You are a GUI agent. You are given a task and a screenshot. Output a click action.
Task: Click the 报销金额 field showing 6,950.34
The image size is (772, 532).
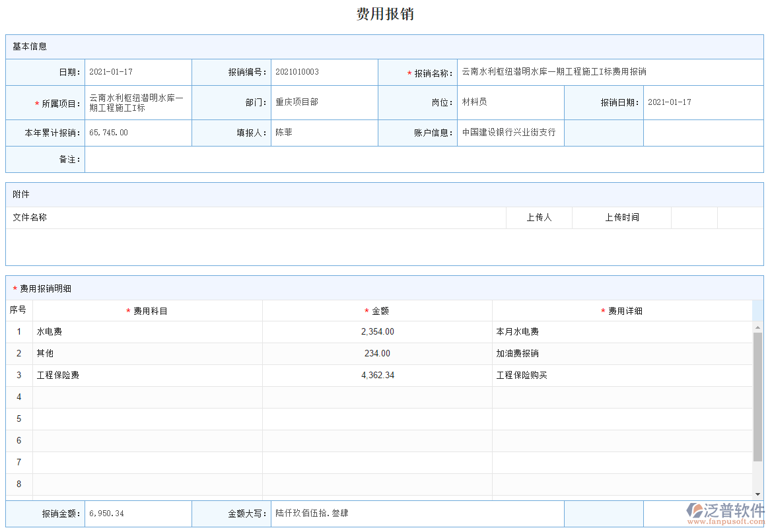tap(119, 513)
